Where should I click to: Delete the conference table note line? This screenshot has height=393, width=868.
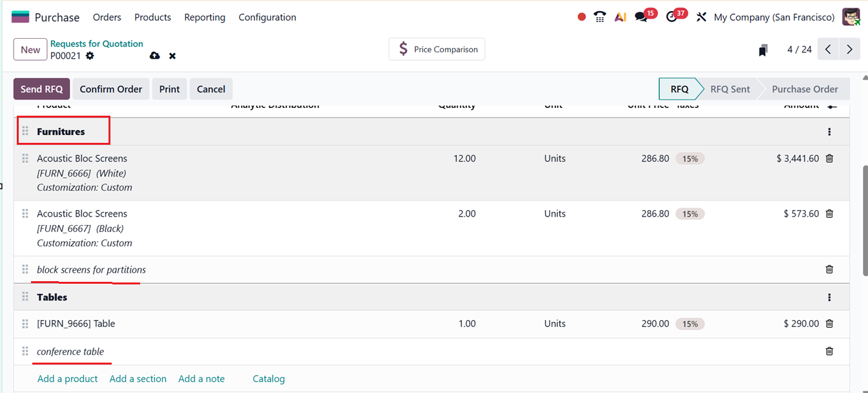829,352
